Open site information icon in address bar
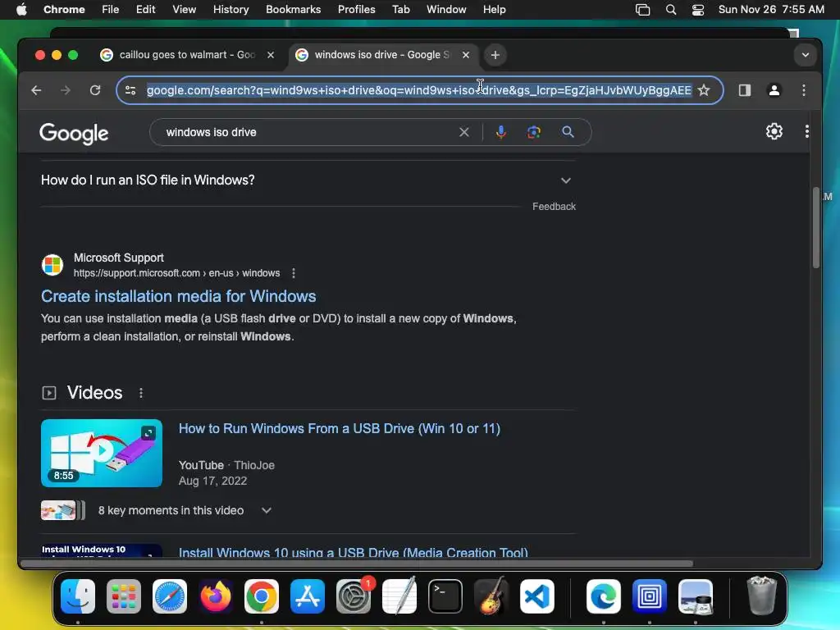This screenshot has width=840, height=630. [130, 90]
